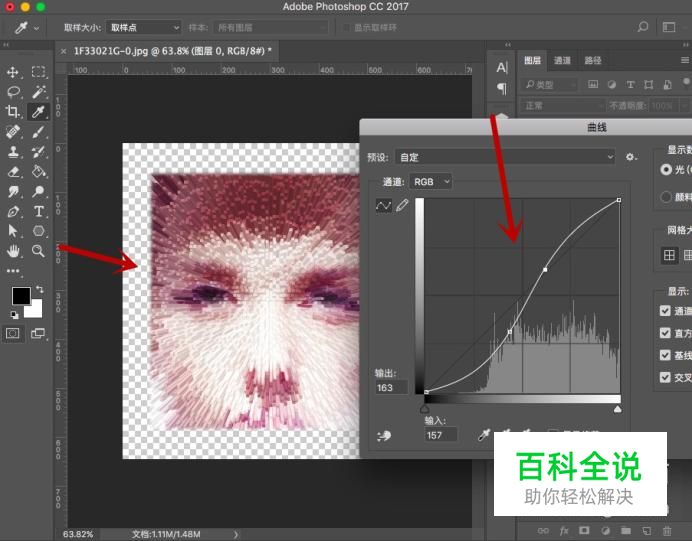Open the sample size dropdown
Screen dimensions: 692x541
tap(144, 28)
